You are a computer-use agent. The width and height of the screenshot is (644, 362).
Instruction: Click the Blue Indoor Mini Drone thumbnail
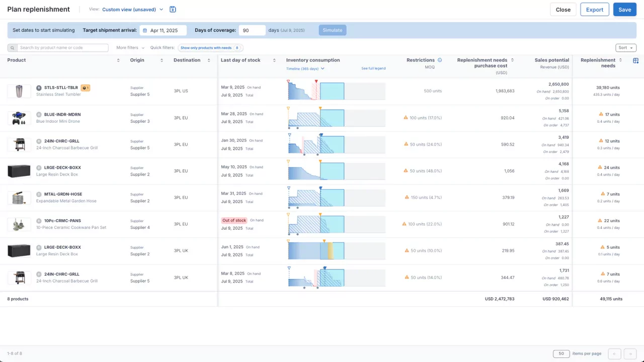point(19,118)
